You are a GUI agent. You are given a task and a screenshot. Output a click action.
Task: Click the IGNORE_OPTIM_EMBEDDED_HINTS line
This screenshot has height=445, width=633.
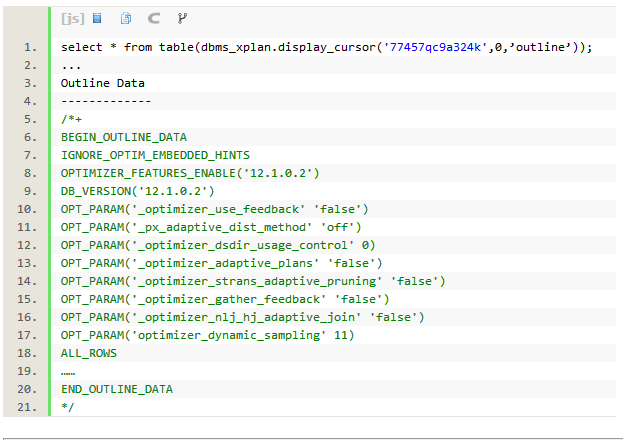pyautogui.click(x=155, y=155)
